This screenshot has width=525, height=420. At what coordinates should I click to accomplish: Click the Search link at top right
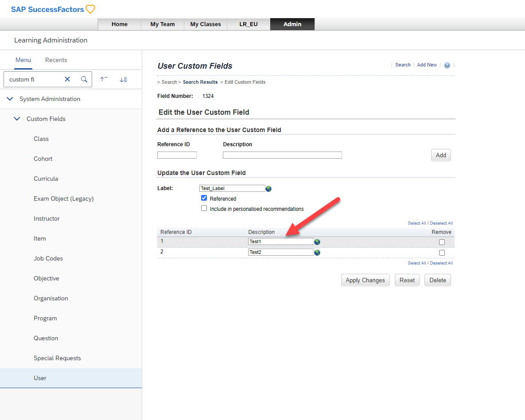(x=402, y=65)
